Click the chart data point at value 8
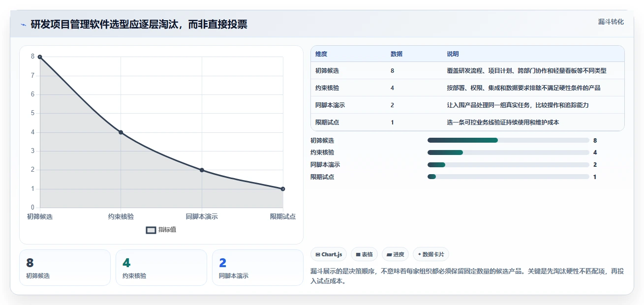 (40, 57)
